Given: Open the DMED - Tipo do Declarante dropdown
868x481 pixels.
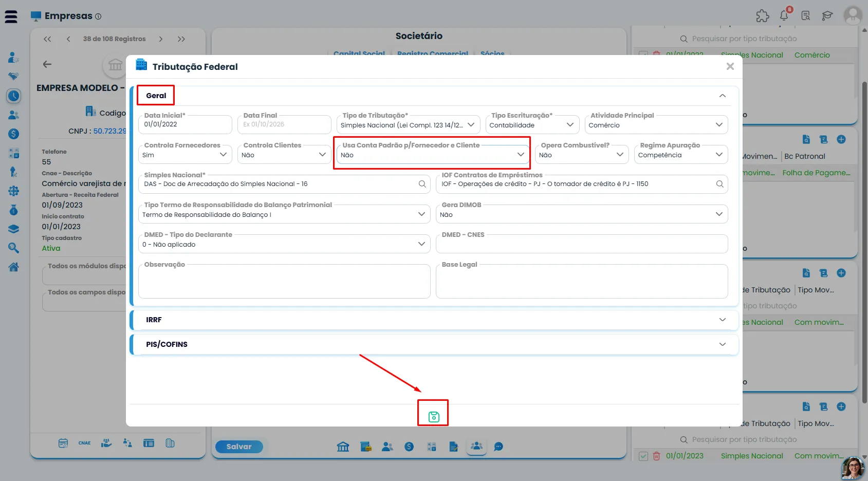Looking at the screenshot, I should 284,244.
